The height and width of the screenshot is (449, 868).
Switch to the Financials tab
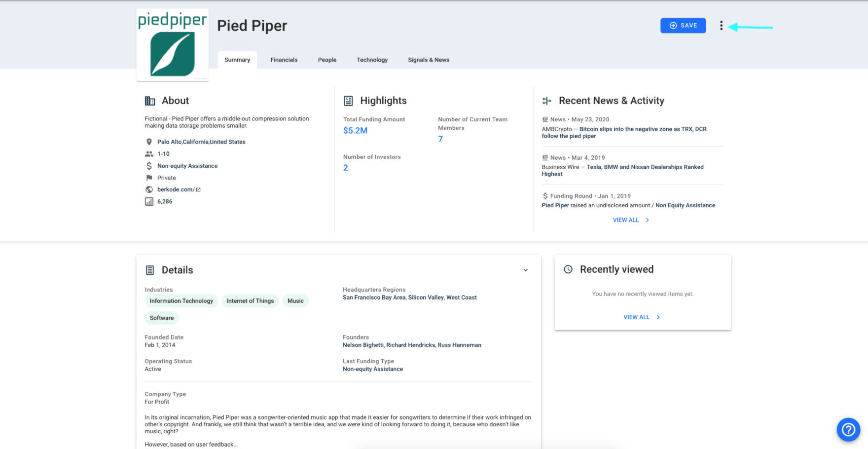[284, 60]
